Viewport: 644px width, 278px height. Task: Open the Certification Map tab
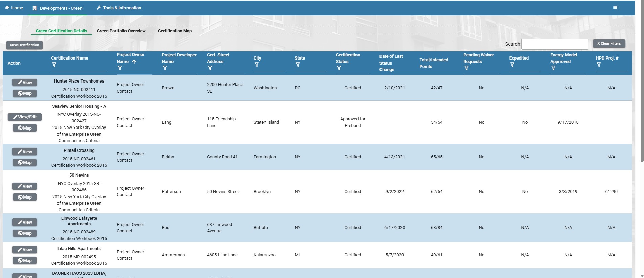[x=175, y=31]
